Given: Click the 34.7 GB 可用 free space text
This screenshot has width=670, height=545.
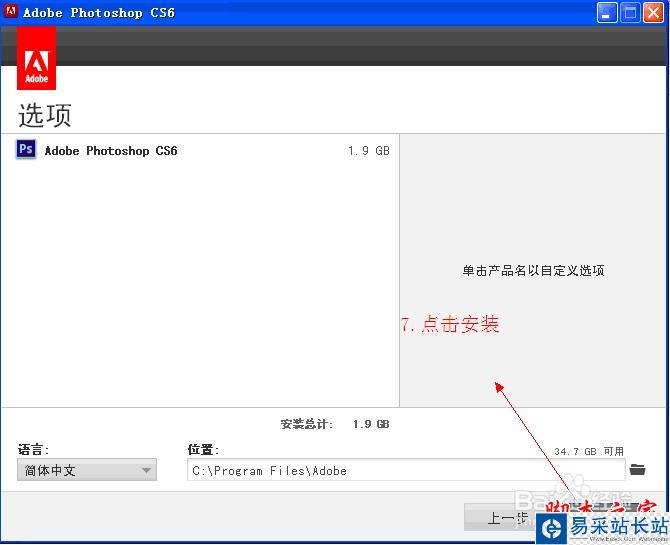Looking at the screenshot, I should tap(589, 451).
